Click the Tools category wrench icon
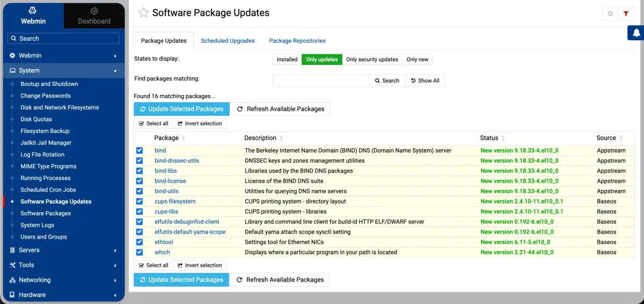 pyautogui.click(x=13, y=265)
